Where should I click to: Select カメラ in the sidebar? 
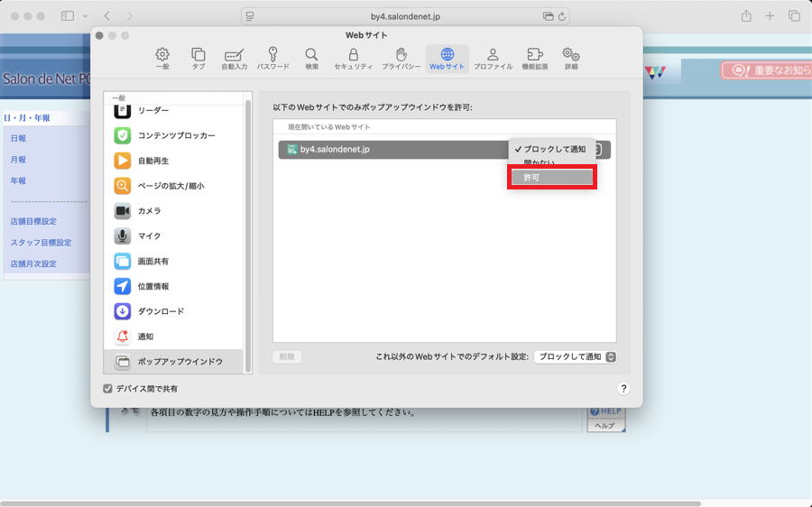149,211
